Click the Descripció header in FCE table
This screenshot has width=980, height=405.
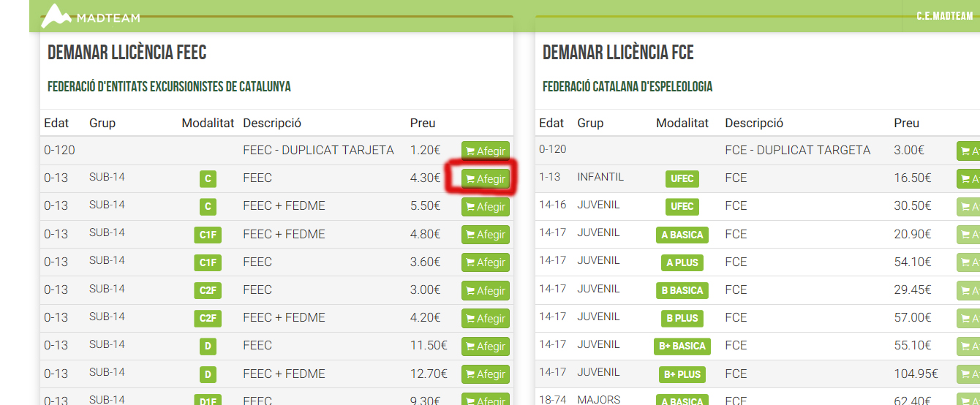point(754,123)
